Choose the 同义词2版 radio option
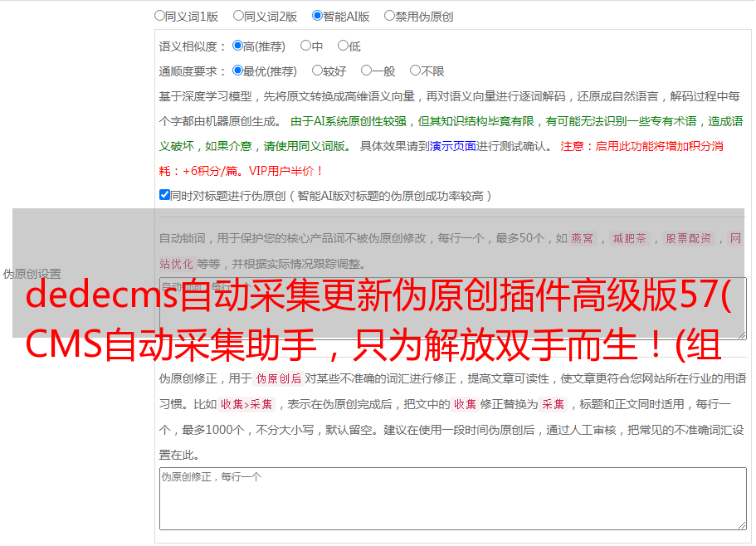The image size is (756, 546). tap(238, 16)
